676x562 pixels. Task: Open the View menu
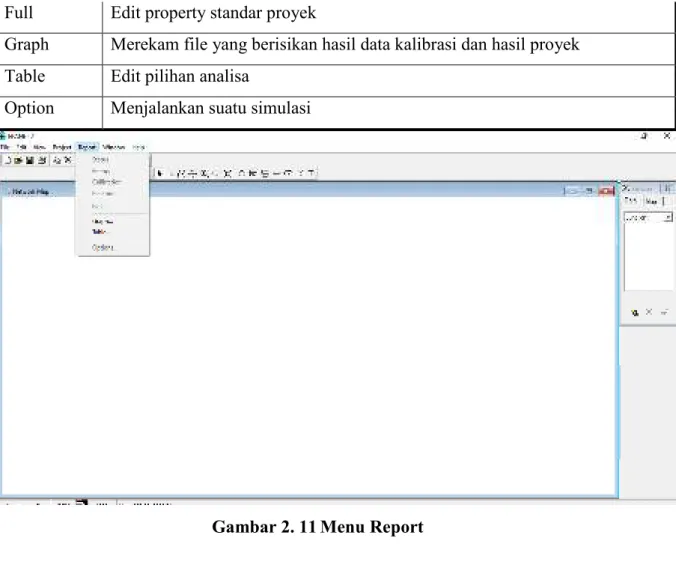tap(39, 147)
